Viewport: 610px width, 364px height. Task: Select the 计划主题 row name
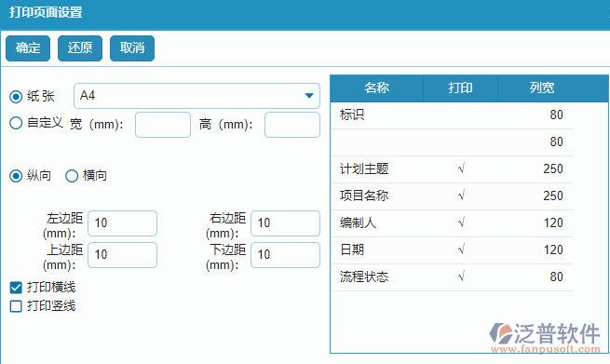click(364, 169)
